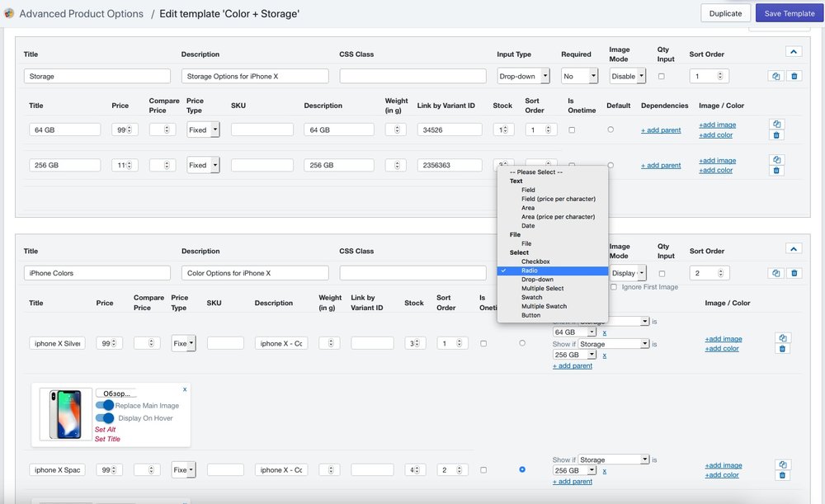Screen dimensions: 825x504
Task: Click the Duplicate template button
Action: 725,14
